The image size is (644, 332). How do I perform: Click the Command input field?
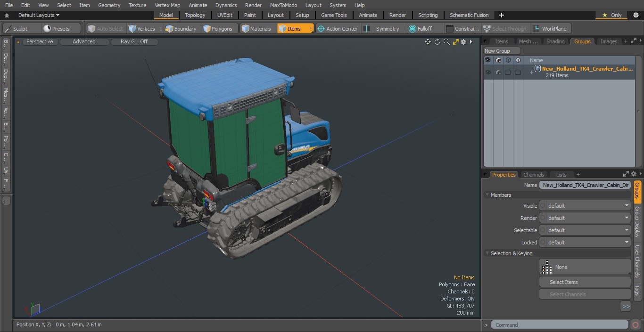559,325
